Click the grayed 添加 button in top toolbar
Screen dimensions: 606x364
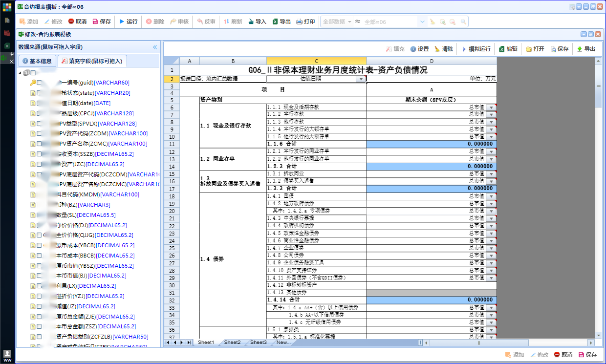pyautogui.click(x=29, y=21)
